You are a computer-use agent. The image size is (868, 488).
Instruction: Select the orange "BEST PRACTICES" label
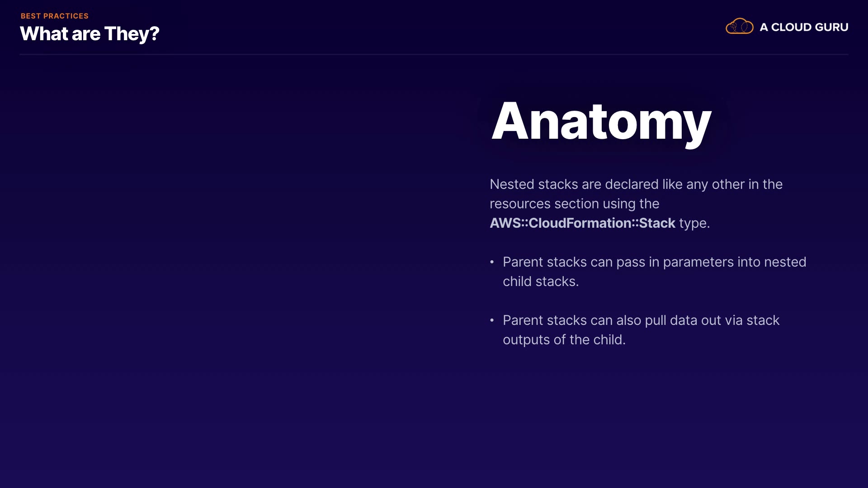coord(54,16)
